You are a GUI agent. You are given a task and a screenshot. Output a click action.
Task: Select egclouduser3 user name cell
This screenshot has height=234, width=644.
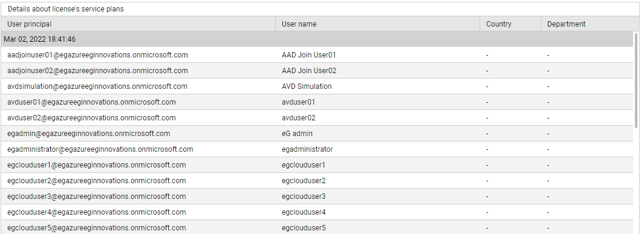pos(304,197)
